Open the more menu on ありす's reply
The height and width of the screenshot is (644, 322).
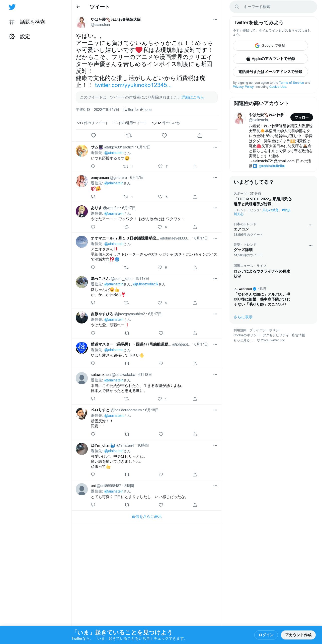215,208
